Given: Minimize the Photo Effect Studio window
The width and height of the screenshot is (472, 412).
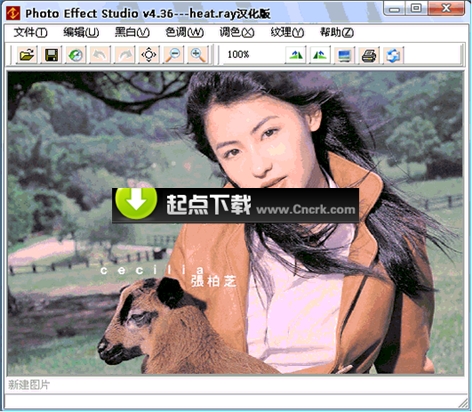Looking at the screenshot, I should pos(394,8).
